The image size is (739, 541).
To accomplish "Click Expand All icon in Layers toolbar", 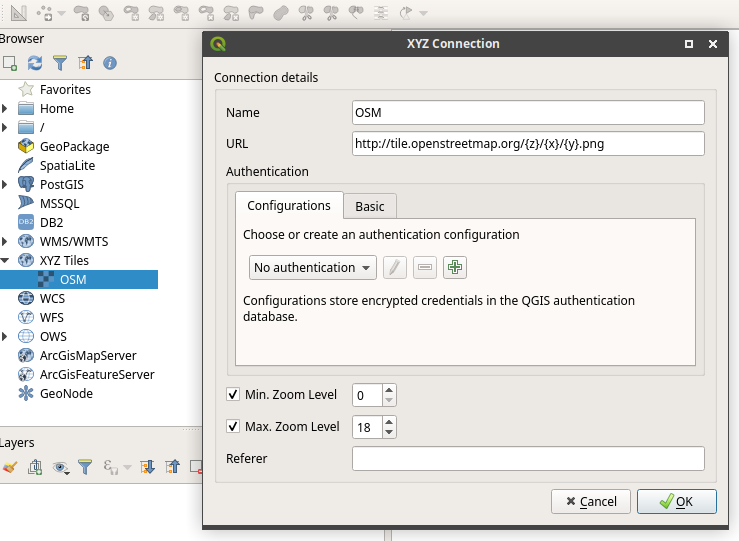I will pyautogui.click(x=148, y=467).
